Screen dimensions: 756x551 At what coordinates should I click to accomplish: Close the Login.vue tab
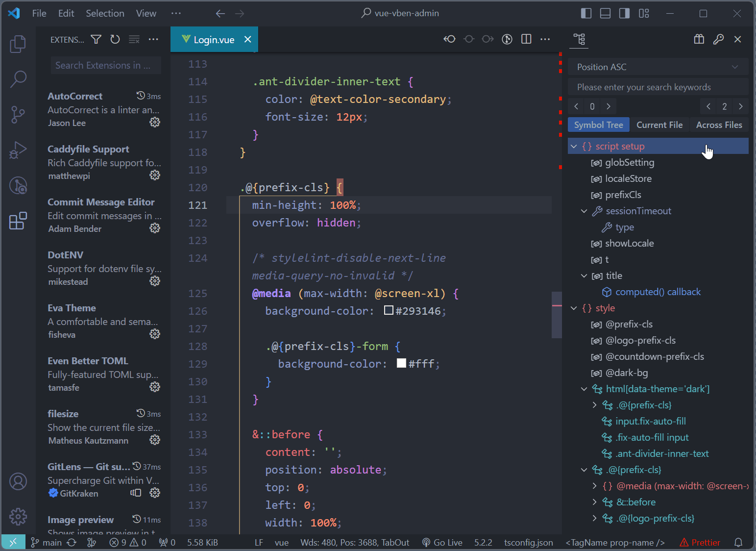[x=248, y=39]
